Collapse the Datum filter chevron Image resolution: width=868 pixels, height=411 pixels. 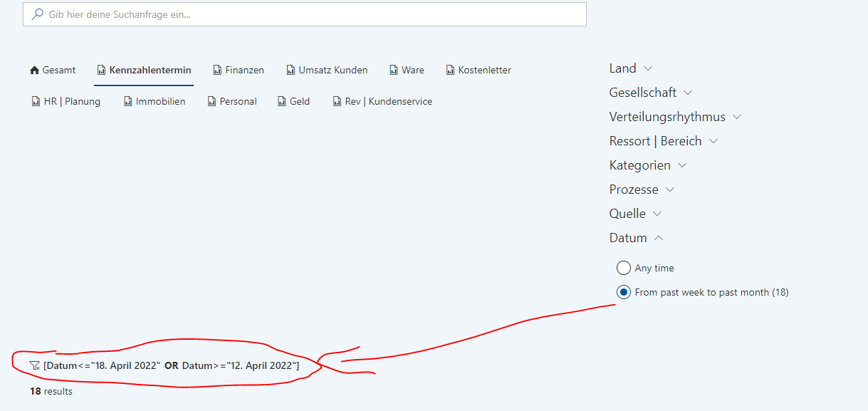tap(659, 238)
